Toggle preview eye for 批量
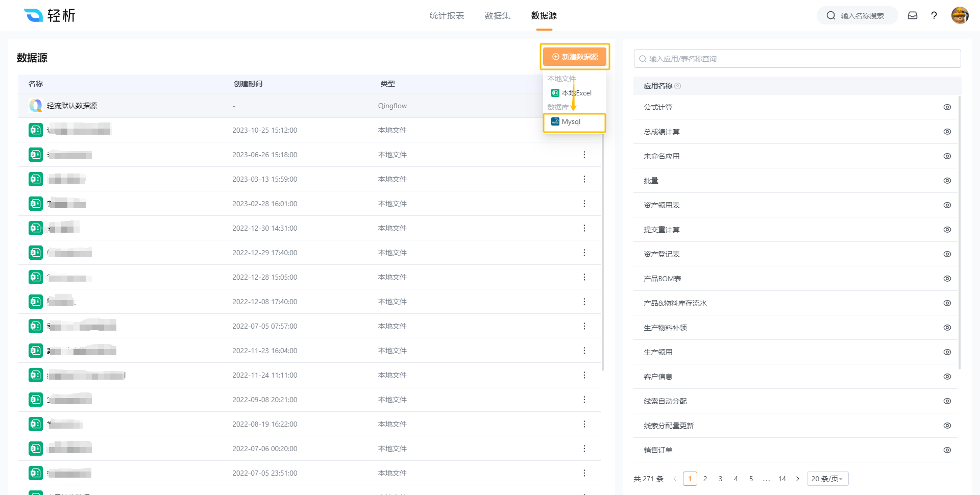The width and height of the screenshot is (980, 495). (x=947, y=181)
